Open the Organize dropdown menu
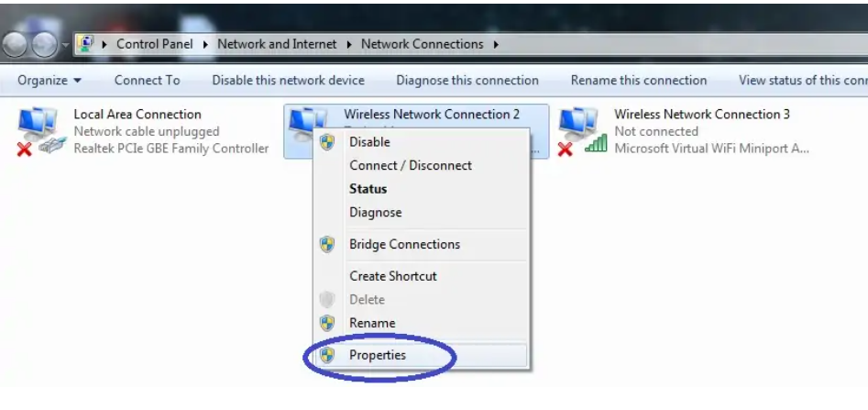Image resolution: width=868 pixels, height=410 pixels. 49,81
